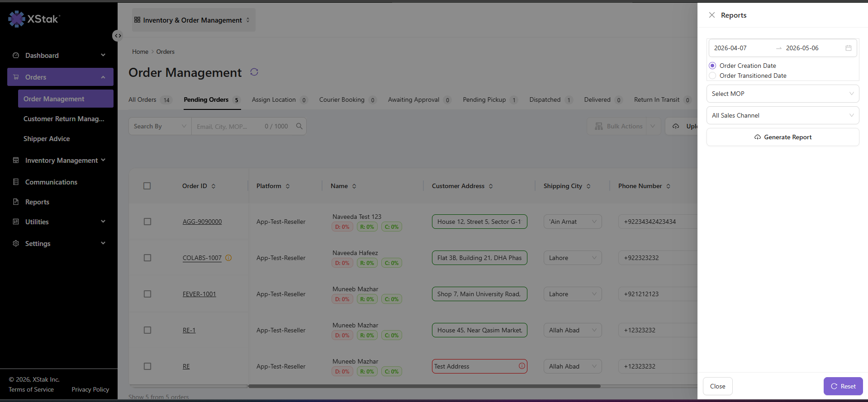Click the search magnifier icon

pyautogui.click(x=299, y=126)
